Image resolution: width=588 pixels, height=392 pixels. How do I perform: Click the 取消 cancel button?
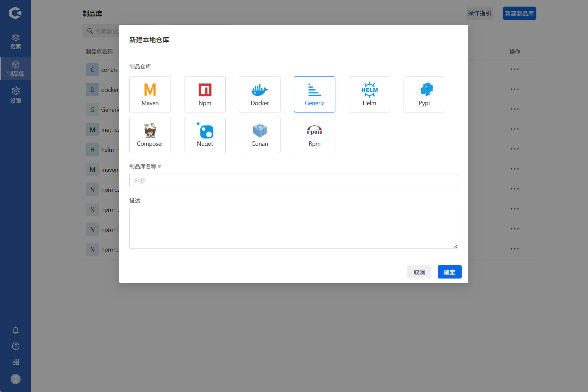point(419,272)
